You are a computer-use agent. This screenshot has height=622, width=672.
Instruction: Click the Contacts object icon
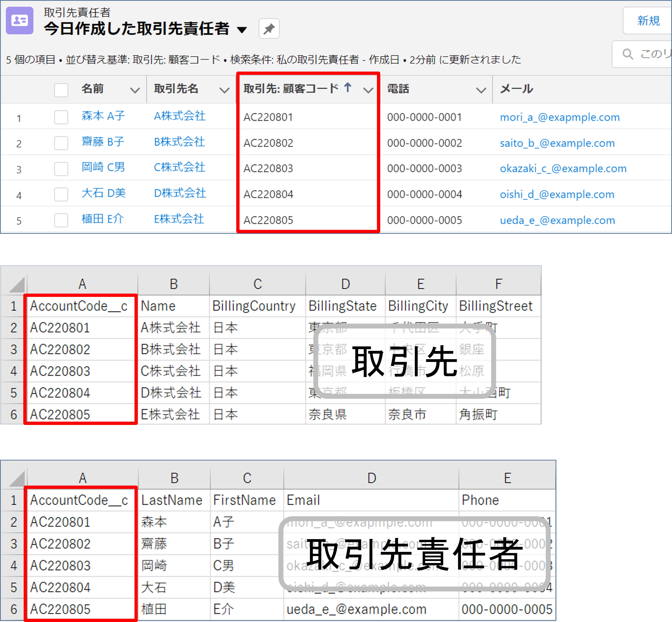[x=19, y=21]
